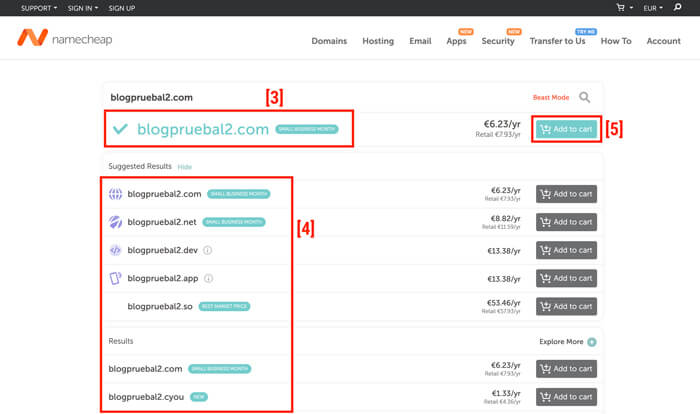Add blogpruebal2.dev to cart
The width and height of the screenshot is (700, 414).
(x=567, y=250)
